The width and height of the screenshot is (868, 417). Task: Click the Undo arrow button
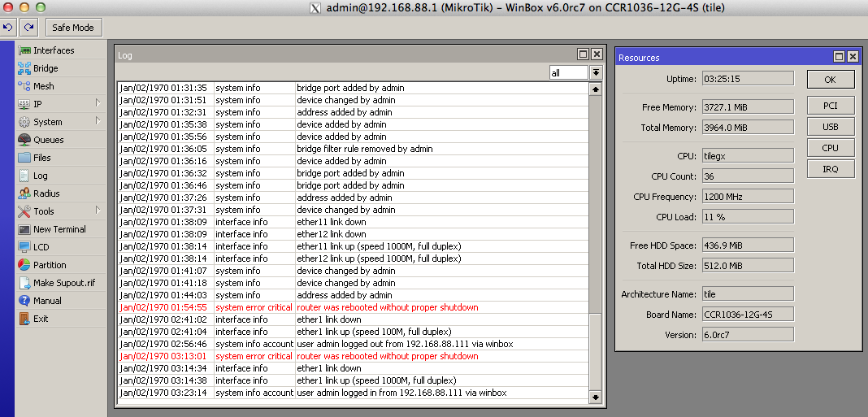(x=8, y=27)
